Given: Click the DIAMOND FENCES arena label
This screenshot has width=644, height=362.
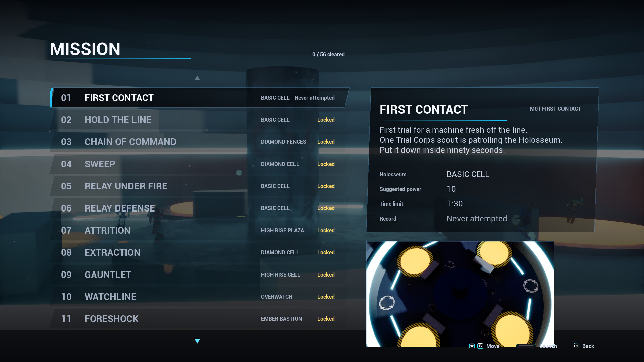Looking at the screenshot, I should (x=283, y=142).
